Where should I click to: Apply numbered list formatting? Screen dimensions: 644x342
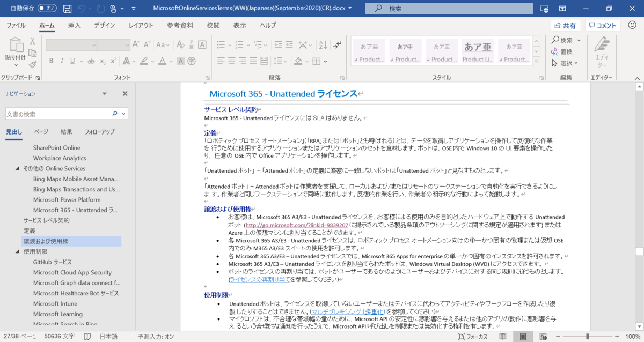[238, 46]
